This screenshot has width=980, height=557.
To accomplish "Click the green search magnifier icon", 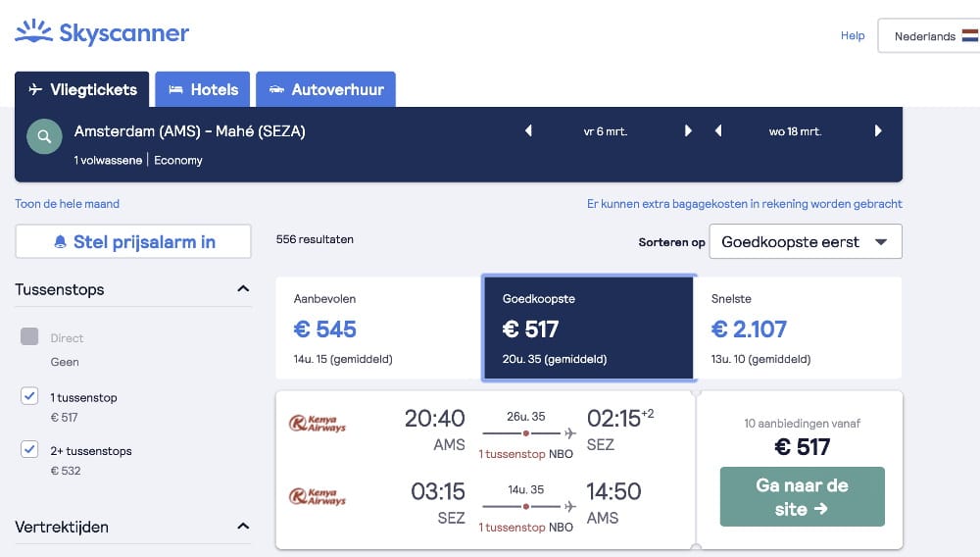I will tap(44, 136).
